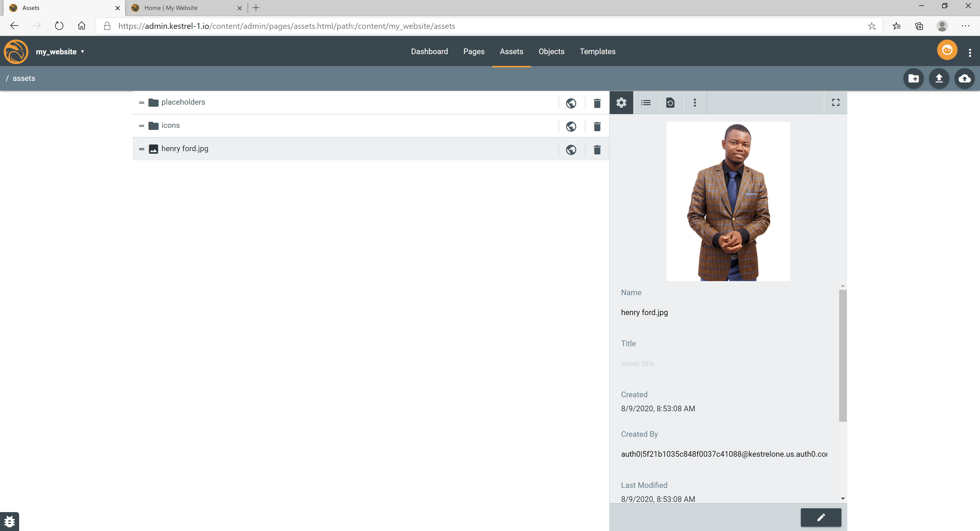This screenshot has height=531, width=980.
Task: Toggle publish globe for icons folder
Action: tap(571, 126)
